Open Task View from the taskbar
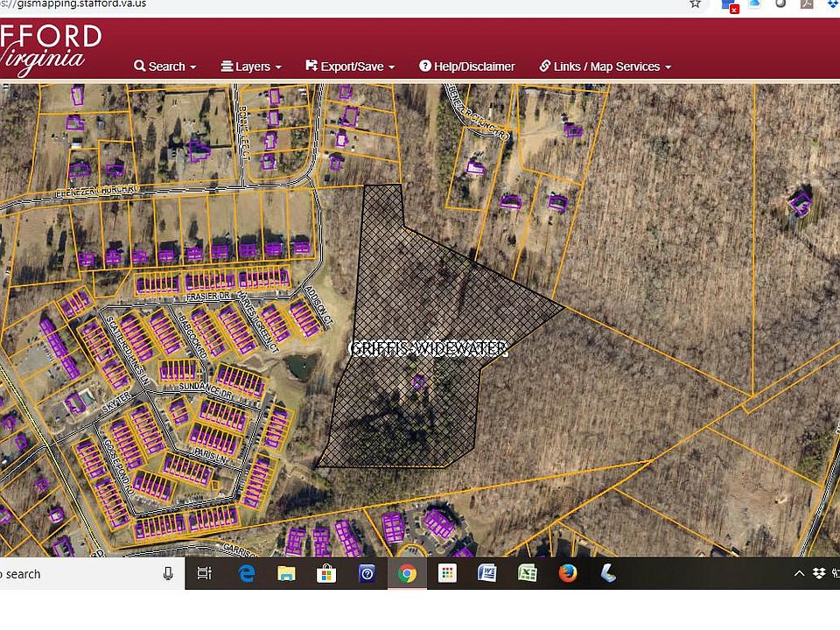The width and height of the screenshot is (840, 630). tap(204, 573)
